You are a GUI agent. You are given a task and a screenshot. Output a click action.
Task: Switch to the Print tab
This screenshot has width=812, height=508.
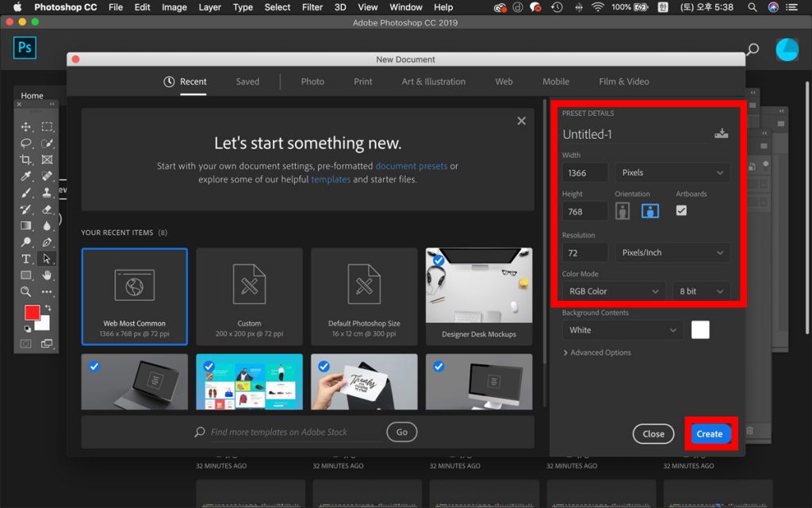(x=363, y=82)
